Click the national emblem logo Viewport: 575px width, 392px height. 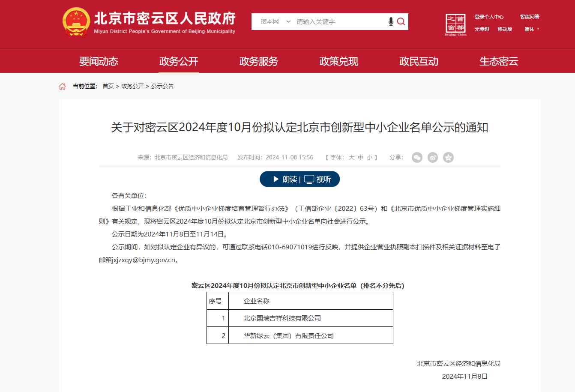pos(76,21)
